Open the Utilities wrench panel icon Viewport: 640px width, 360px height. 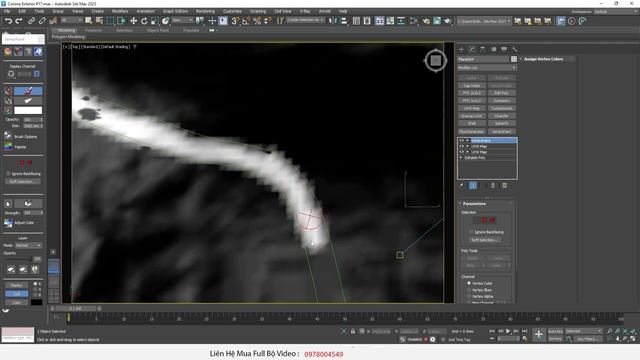click(515, 49)
